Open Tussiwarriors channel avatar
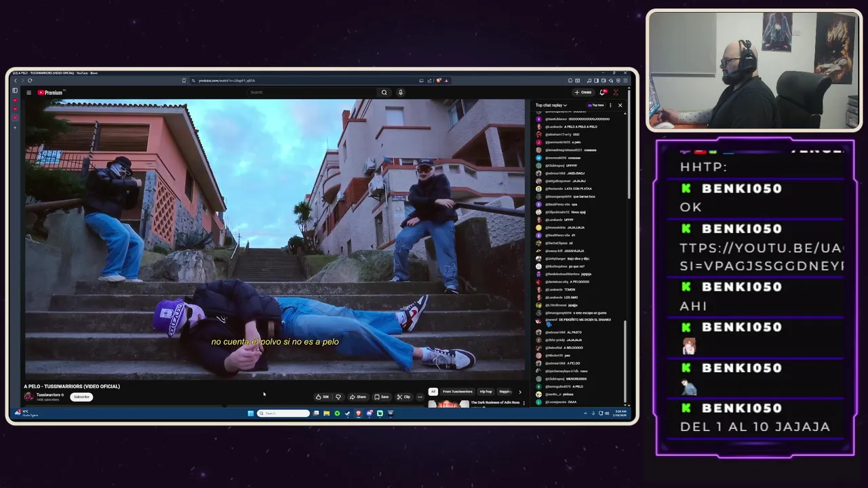 (x=29, y=396)
